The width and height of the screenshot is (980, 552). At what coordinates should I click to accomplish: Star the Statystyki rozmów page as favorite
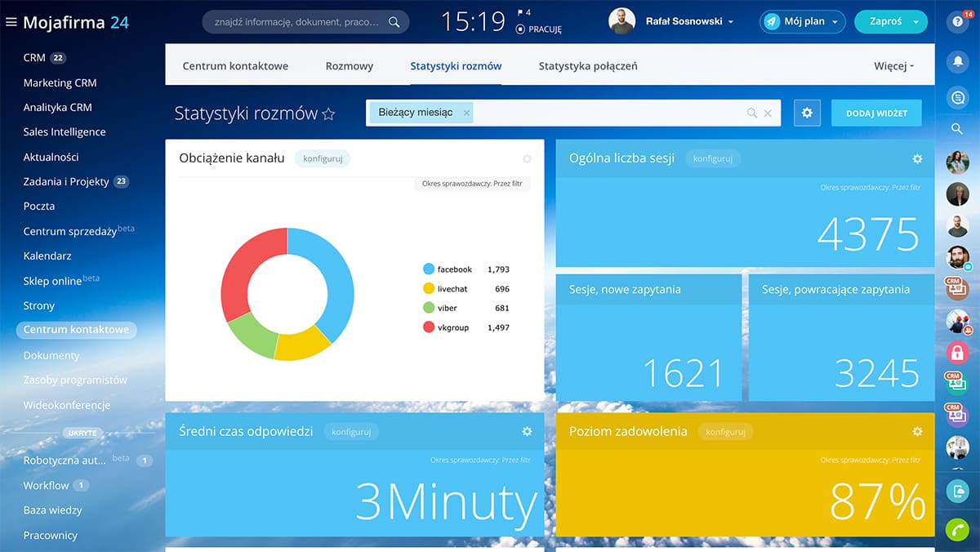(x=328, y=114)
